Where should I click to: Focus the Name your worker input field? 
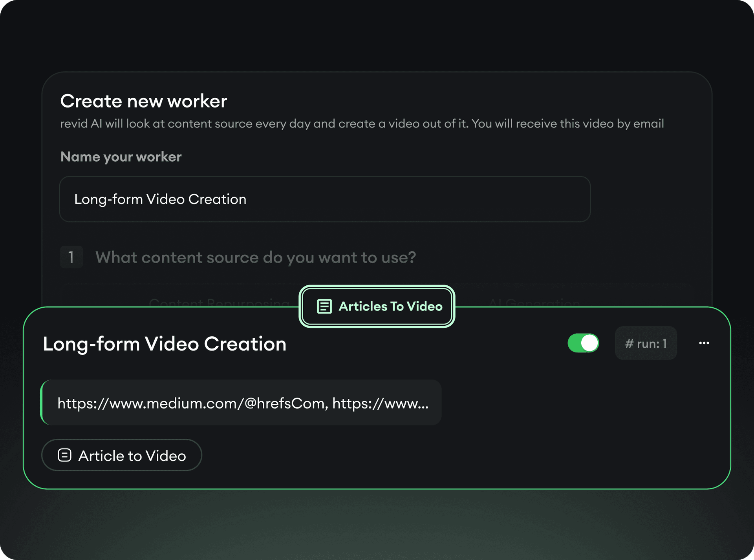click(x=324, y=199)
